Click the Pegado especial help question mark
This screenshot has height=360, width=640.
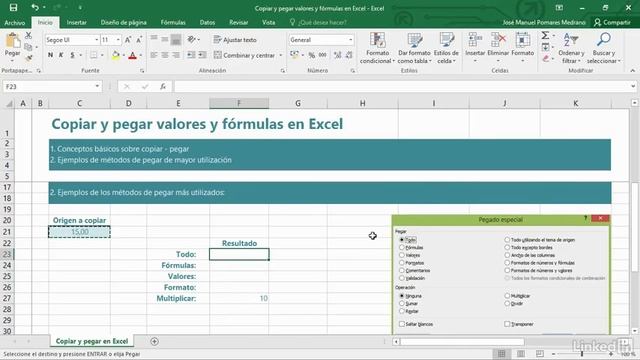585,219
